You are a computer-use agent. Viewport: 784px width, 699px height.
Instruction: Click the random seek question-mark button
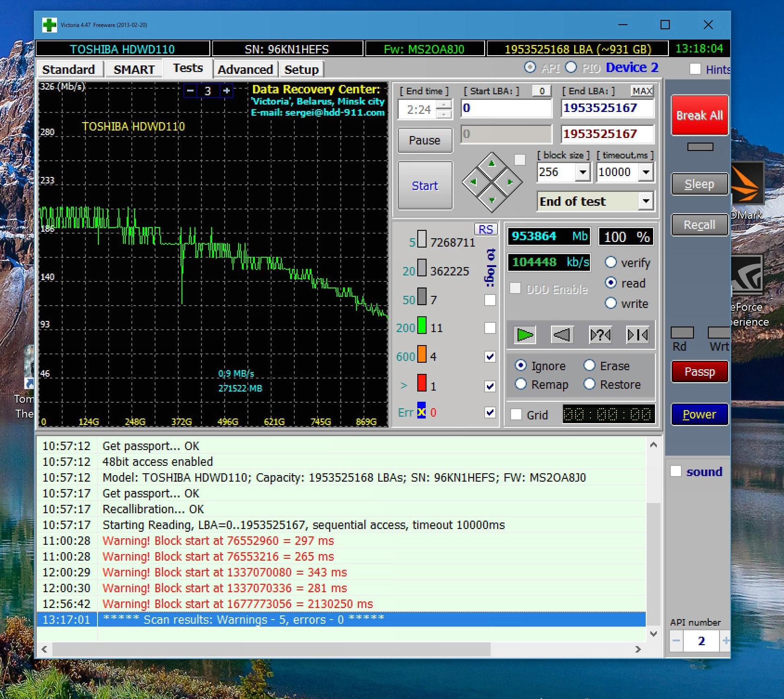[600, 334]
